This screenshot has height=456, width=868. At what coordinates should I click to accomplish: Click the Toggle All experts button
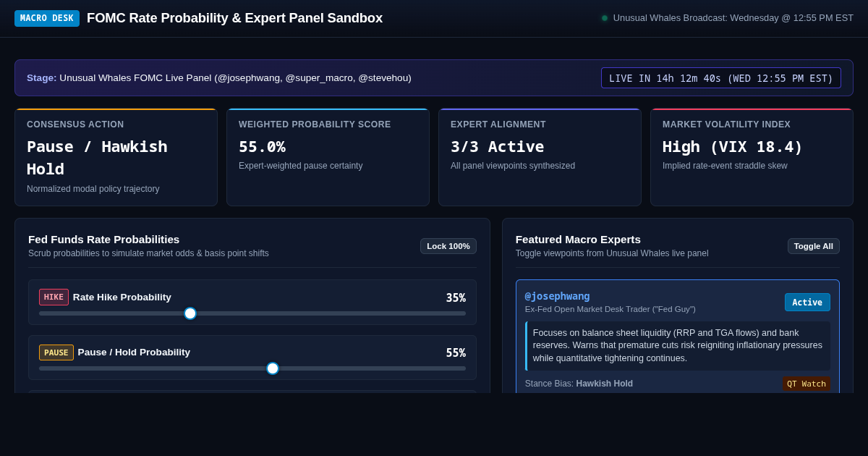coord(814,246)
